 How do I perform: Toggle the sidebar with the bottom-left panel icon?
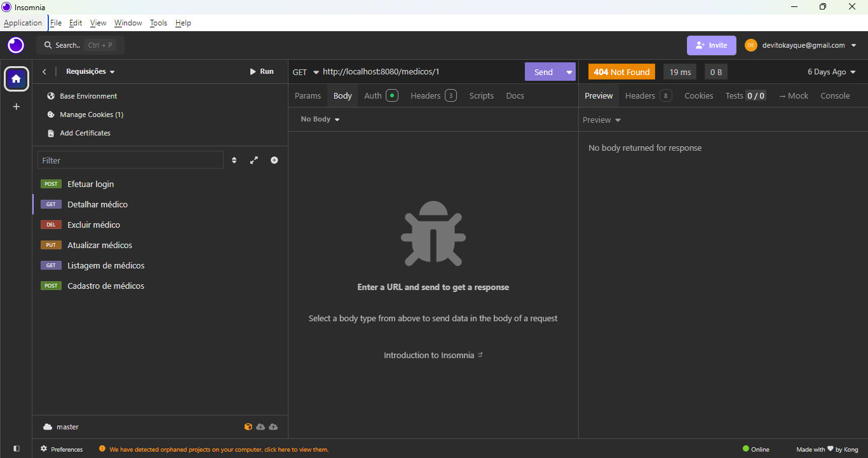[17, 448]
